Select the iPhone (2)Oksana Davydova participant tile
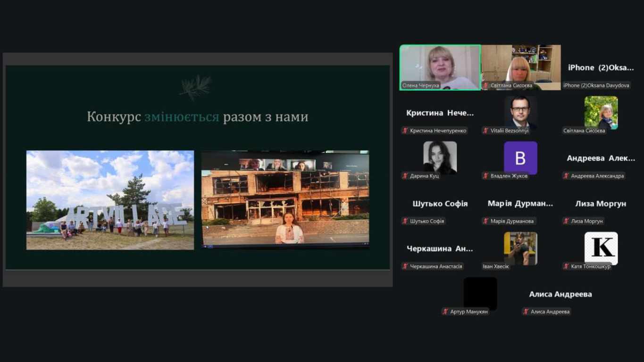The width and height of the screenshot is (644, 362). point(601,67)
